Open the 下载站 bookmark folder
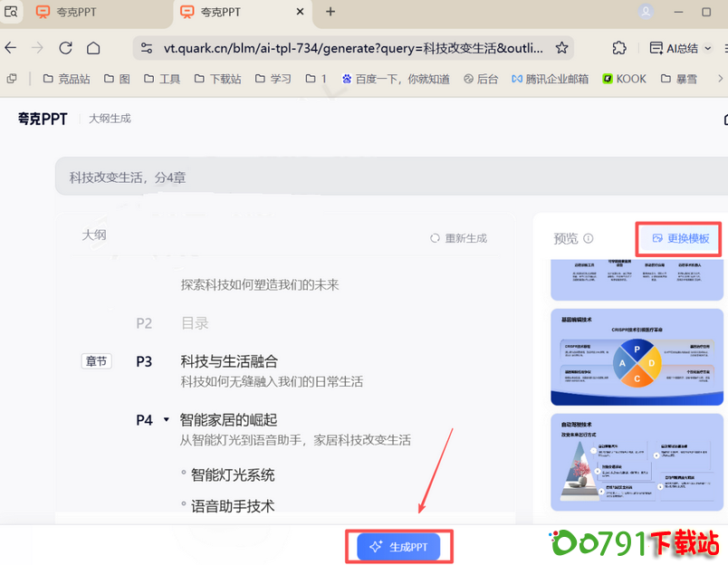 [x=217, y=79]
